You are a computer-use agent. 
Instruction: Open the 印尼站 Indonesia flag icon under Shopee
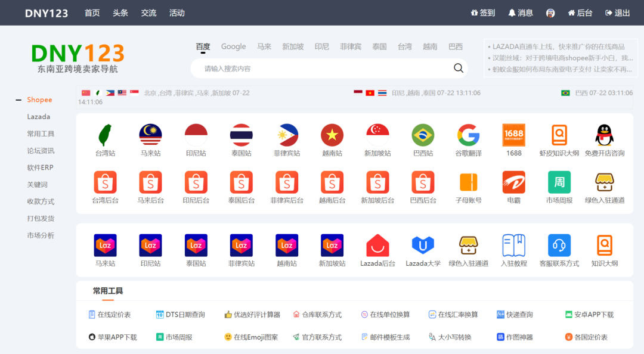click(196, 135)
